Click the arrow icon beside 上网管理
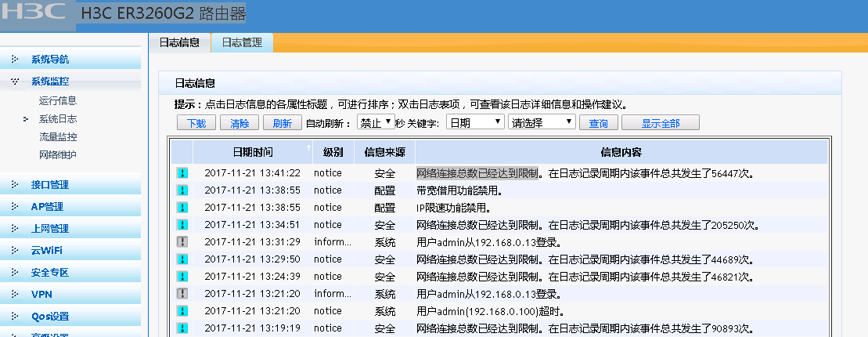 15,228
